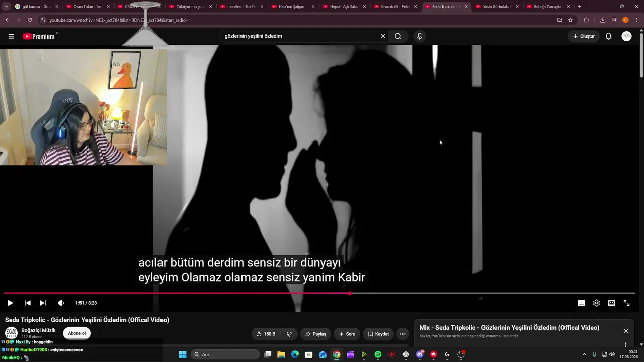Dislike the video

[x=289, y=334]
